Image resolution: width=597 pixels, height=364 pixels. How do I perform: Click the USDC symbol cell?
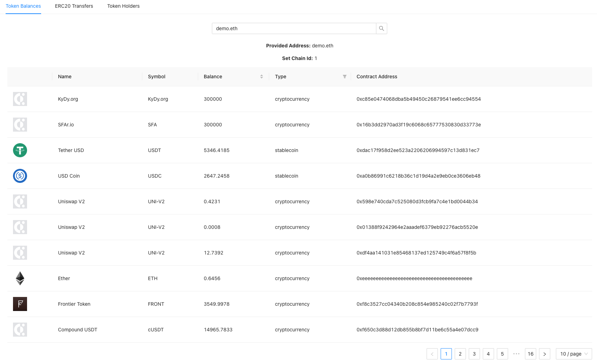[x=155, y=176]
